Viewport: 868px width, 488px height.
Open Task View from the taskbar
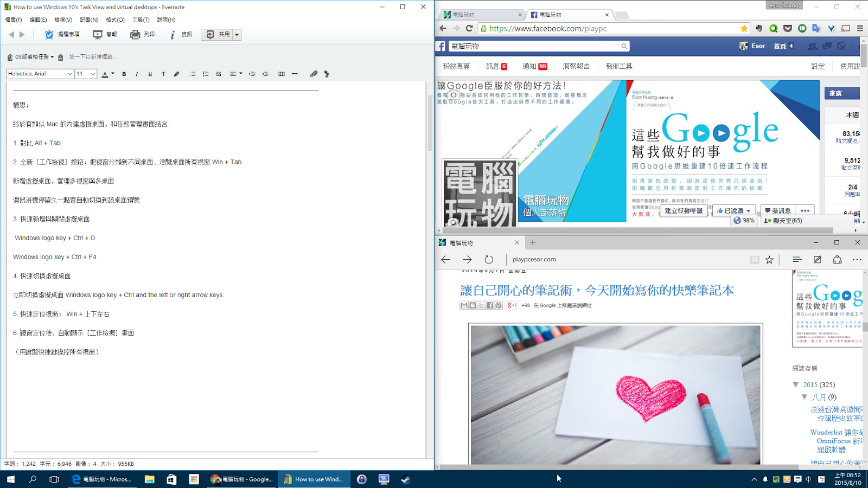pyautogui.click(x=54, y=479)
